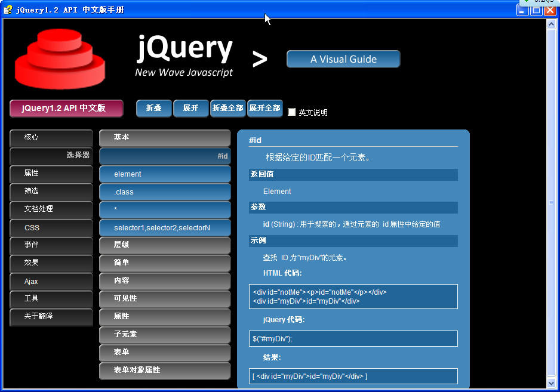This screenshot has height=392, width=560.
Task: Click the scrollbar down arrow
Action: (x=551, y=383)
